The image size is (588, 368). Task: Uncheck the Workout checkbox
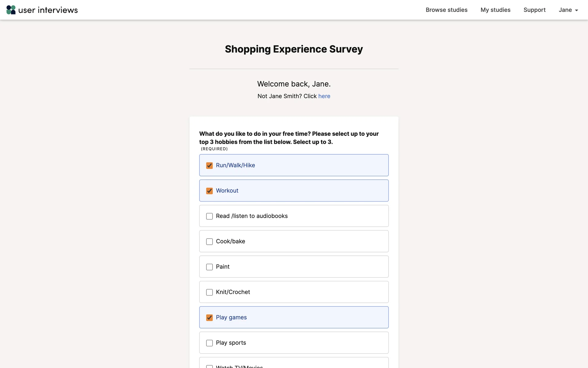tap(209, 191)
